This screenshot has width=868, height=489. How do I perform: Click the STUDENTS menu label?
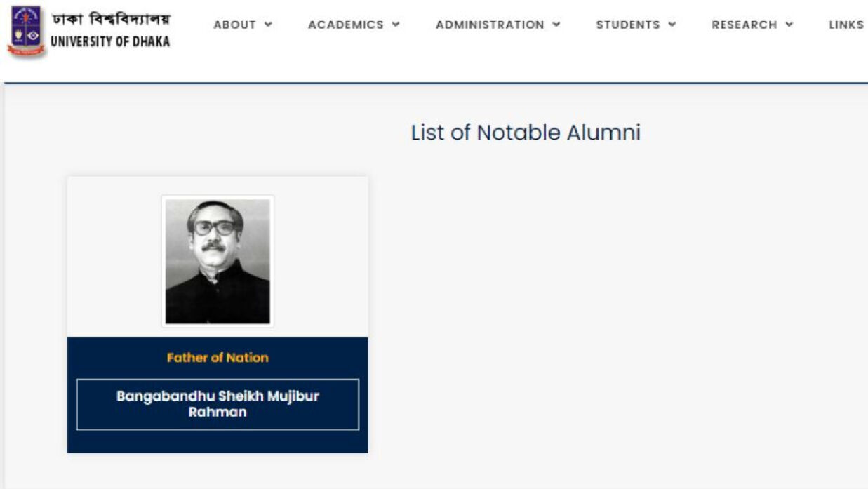(628, 25)
